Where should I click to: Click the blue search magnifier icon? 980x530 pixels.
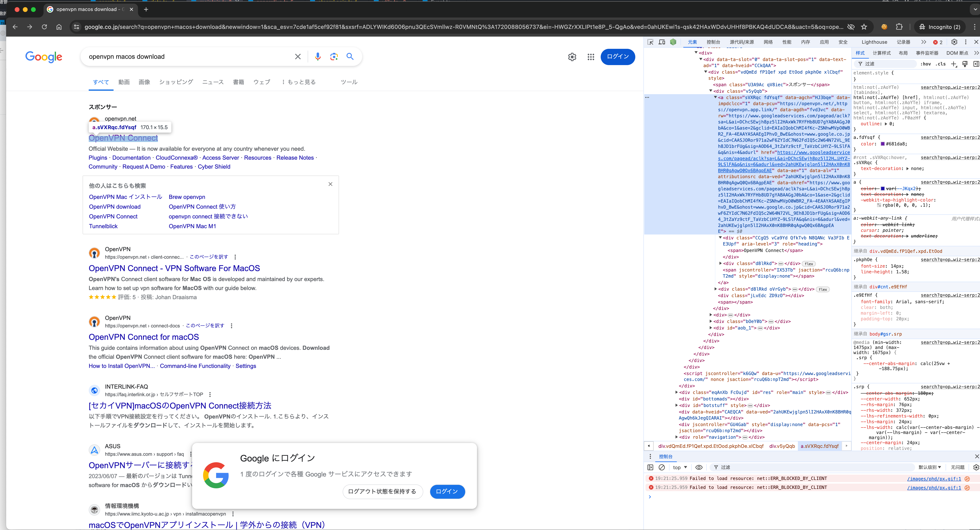[x=350, y=56]
